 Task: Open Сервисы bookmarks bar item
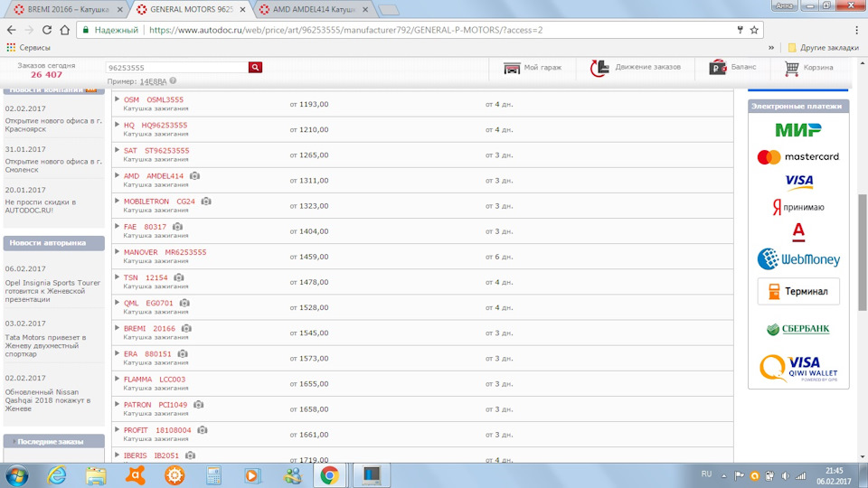pyautogui.click(x=28, y=48)
